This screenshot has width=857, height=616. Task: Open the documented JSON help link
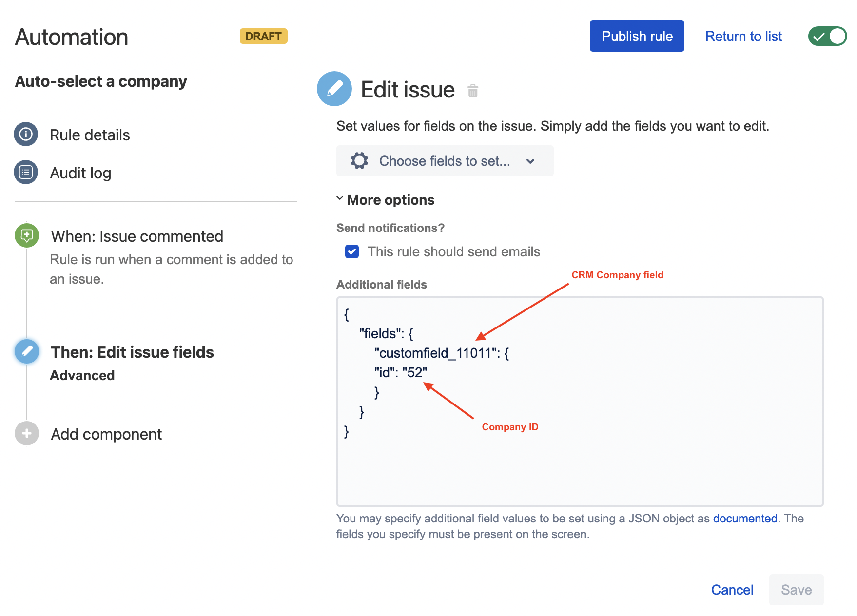744,519
